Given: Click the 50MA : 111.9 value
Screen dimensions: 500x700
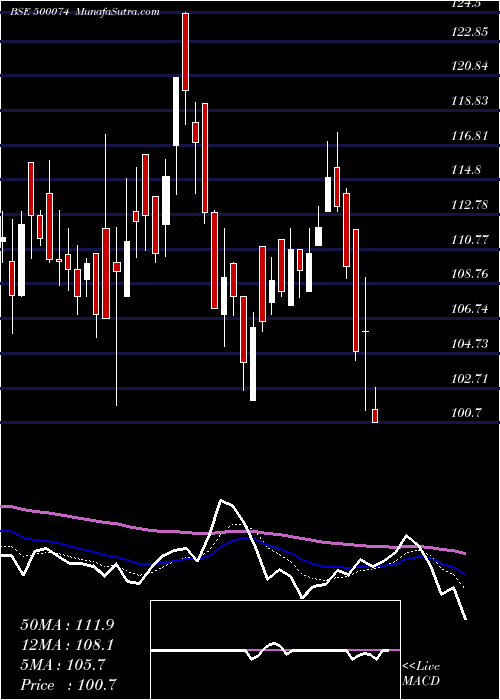Looking at the screenshot, I should tap(67, 625).
